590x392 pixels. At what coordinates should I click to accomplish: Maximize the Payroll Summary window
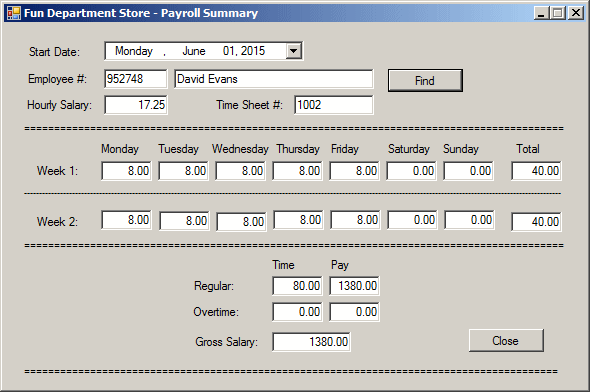[558, 13]
